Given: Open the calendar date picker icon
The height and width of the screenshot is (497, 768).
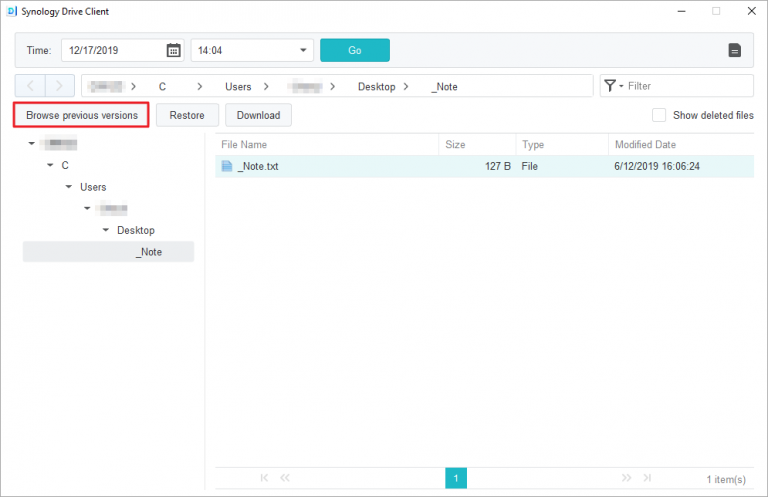Looking at the screenshot, I should (173, 50).
